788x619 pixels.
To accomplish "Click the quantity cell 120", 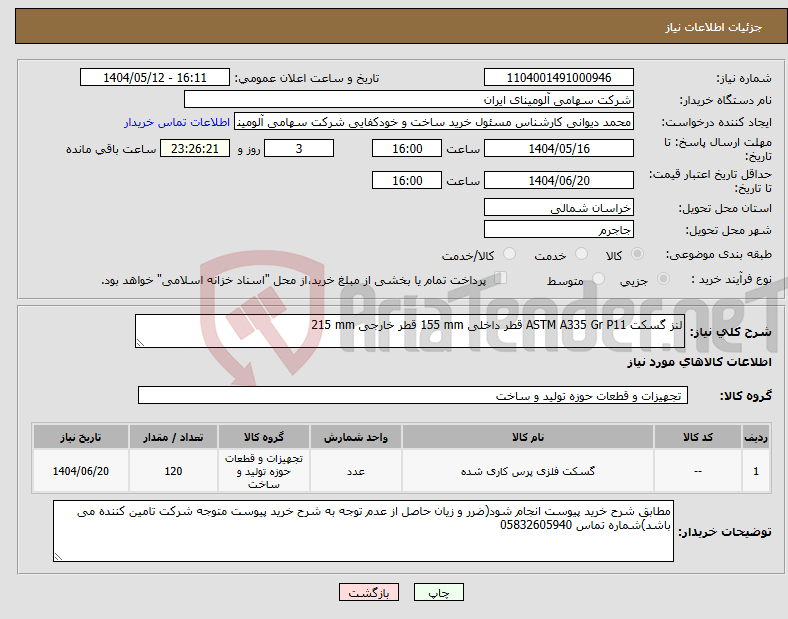I will 173,471.
